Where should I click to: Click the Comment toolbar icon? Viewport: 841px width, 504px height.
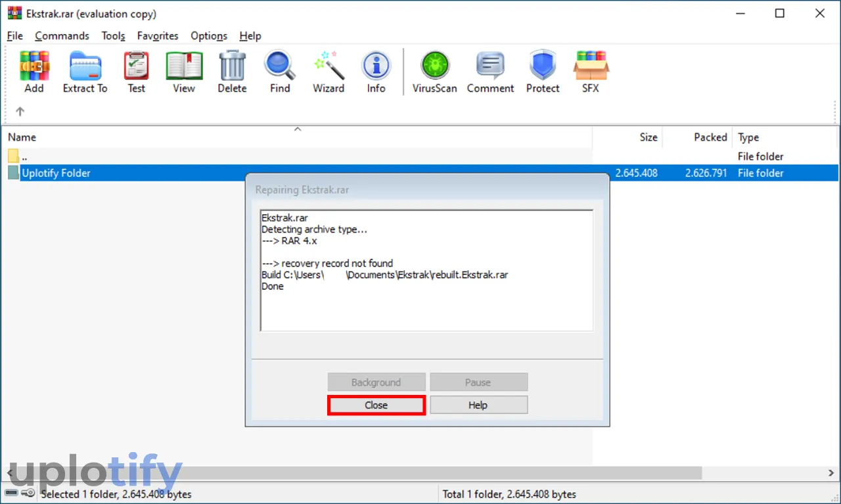point(490,66)
